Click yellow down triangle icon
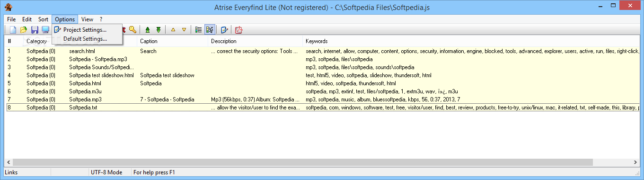 pos(184,30)
